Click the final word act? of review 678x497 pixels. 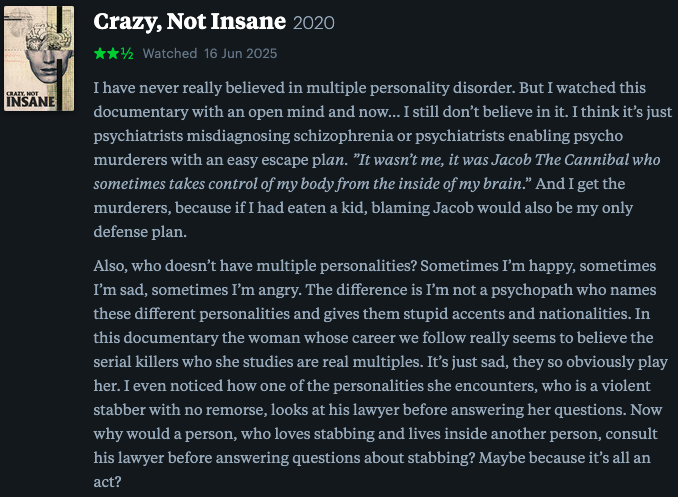pyautogui.click(x=107, y=482)
